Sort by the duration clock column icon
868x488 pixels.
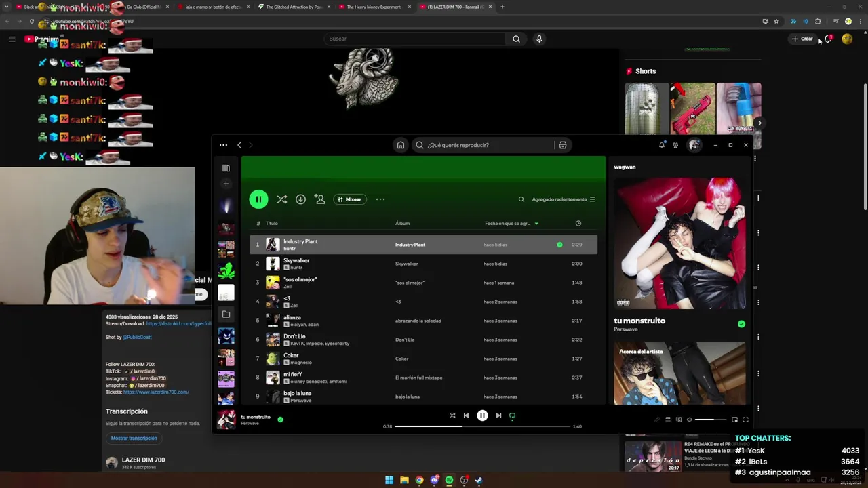pyautogui.click(x=578, y=223)
